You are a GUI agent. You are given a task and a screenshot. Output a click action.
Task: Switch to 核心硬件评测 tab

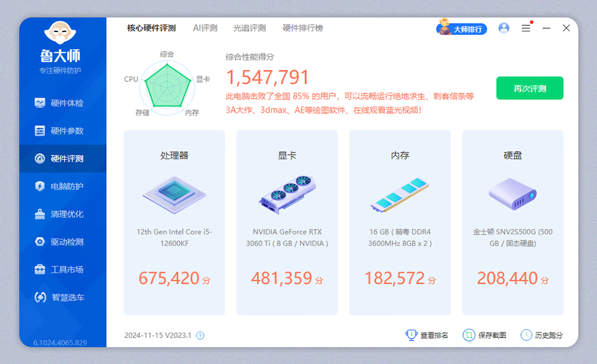151,28
